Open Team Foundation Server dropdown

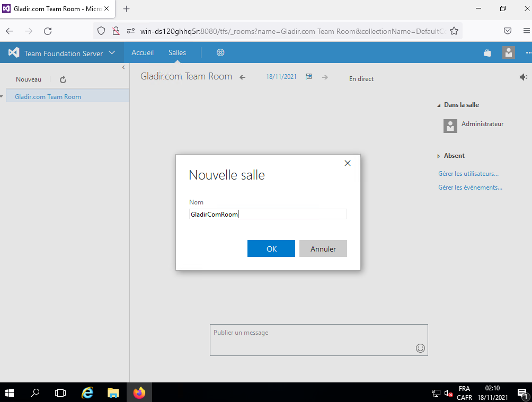click(x=112, y=52)
